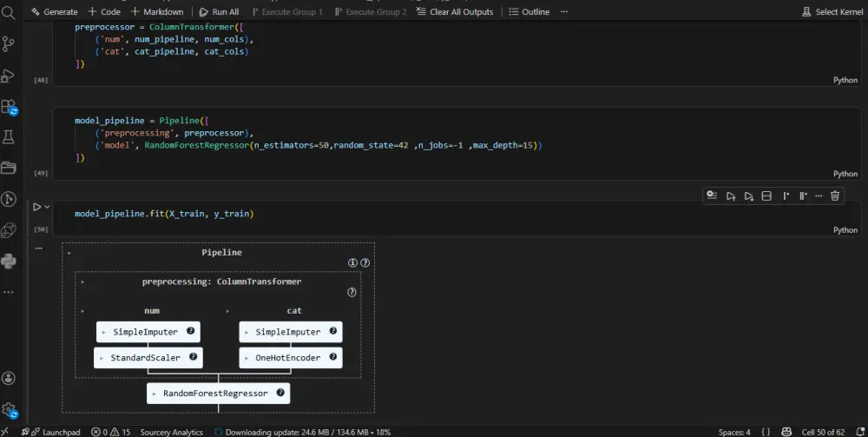The image size is (868, 437).
Task: Run the model_pipeline.fit cell
Action: click(36, 207)
